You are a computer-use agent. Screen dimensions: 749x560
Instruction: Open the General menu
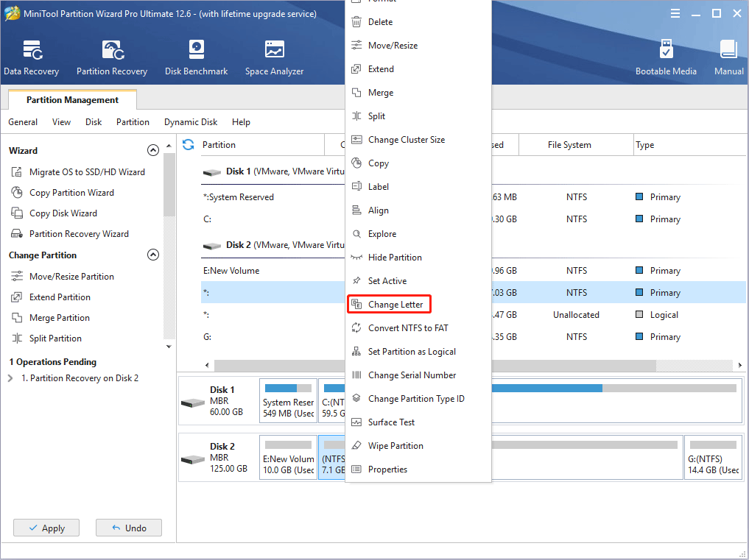click(23, 122)
